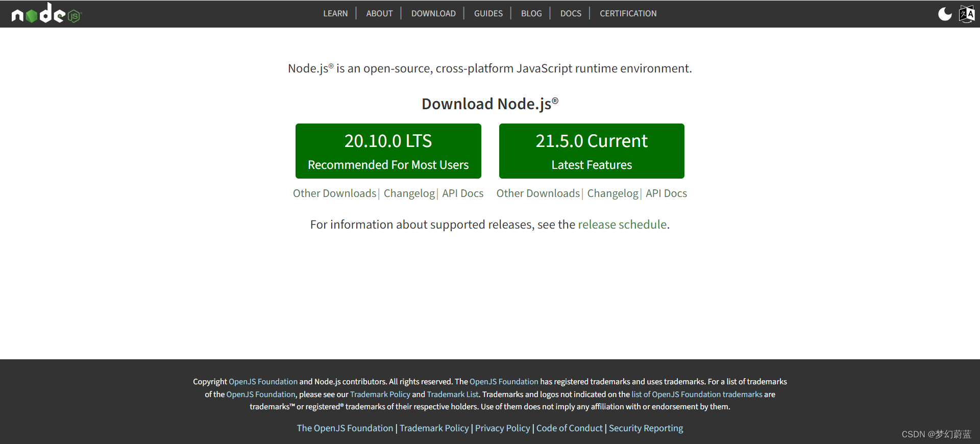Open API Docs under the LTS button

(463, 193)
